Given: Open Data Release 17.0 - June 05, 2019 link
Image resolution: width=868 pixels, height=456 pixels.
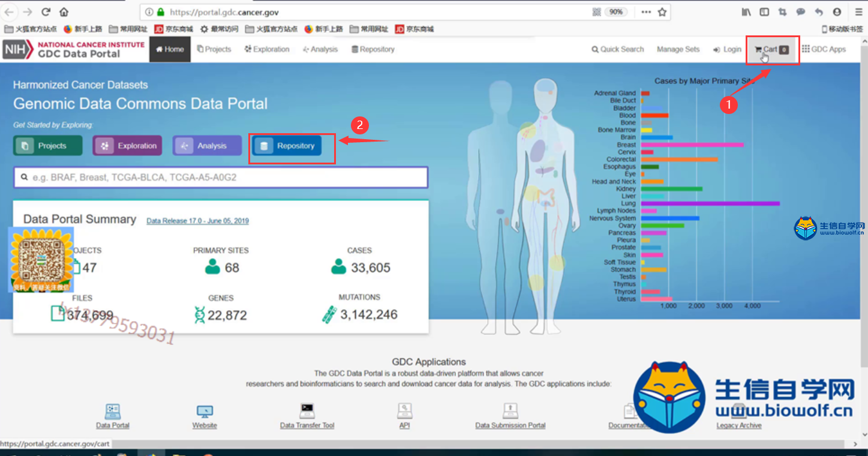Looking at the screenshot, I should [x=197, y=221].
